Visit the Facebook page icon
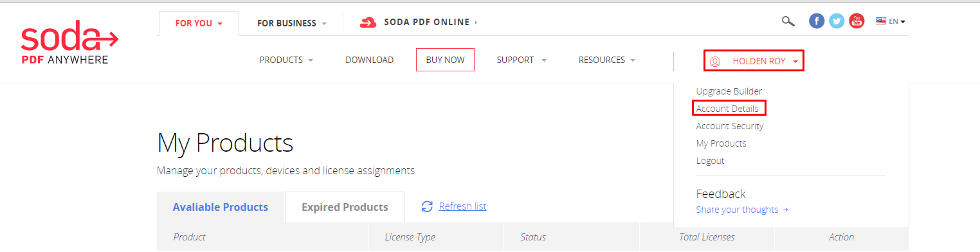The height and width of the screenshot is (252, 980). 817,21
